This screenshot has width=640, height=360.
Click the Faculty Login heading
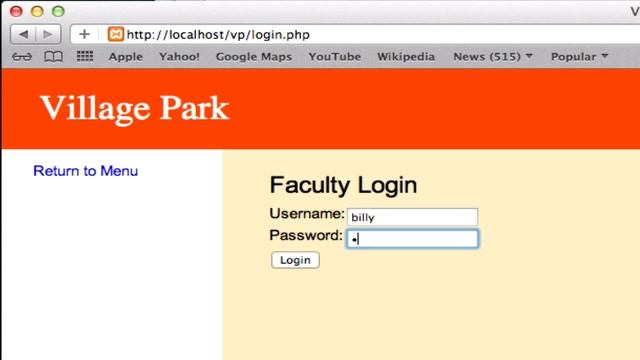[x=343, y=185]
